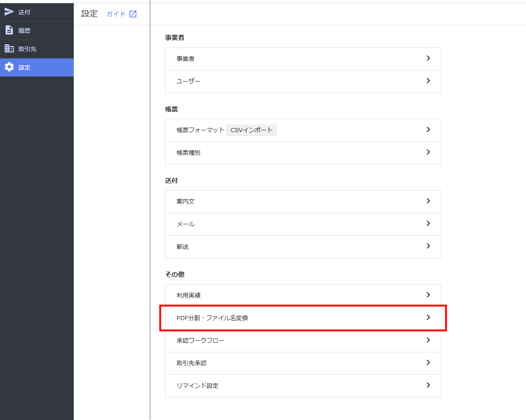The width and height of the screenshot is (526, 420).
Task: Click the chevron on the 郵送 row
Action: coord(428,246)
